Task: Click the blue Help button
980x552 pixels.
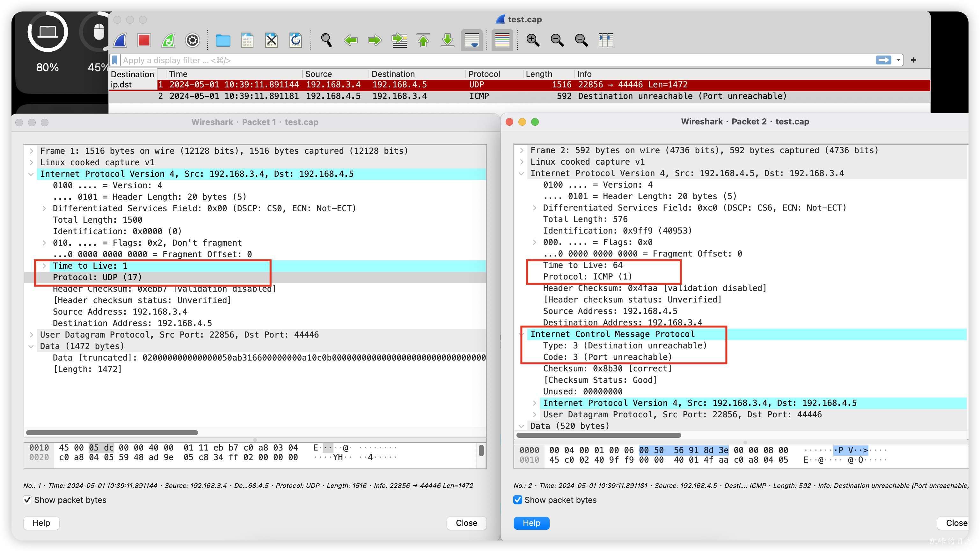Action: (531, 523)
